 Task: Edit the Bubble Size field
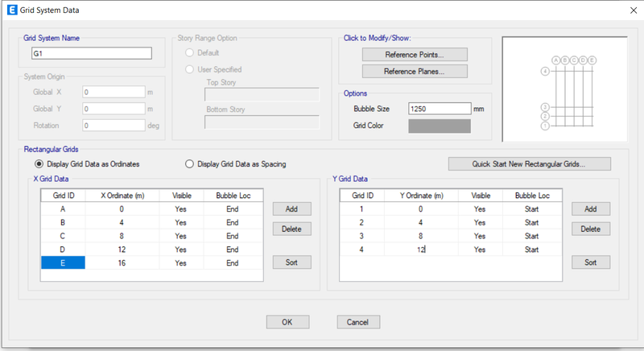[x=440, y=109]
